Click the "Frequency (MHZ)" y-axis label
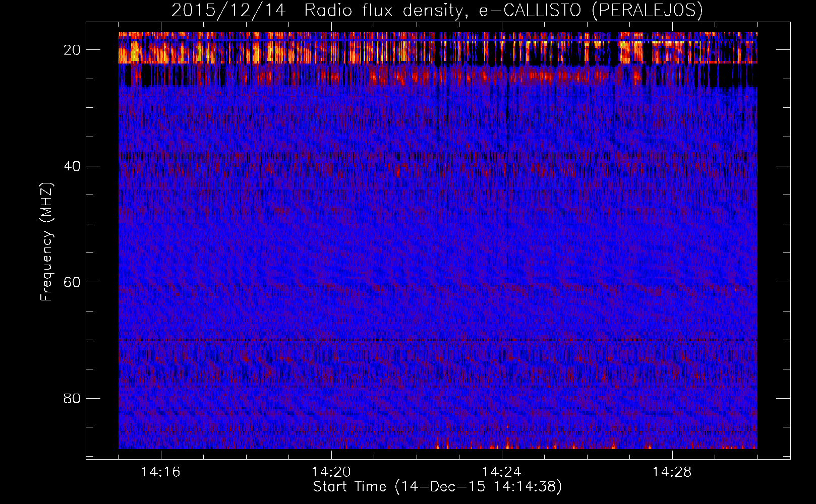The height and width of the screenshot is (504, 816). (46, 242)
